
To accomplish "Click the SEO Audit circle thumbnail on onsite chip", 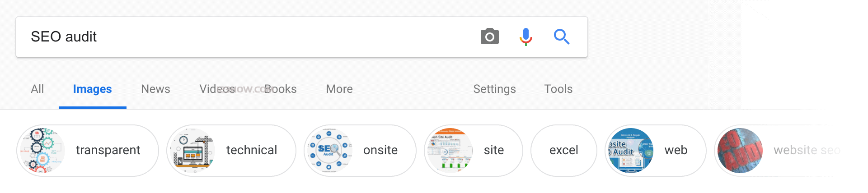I will 329,151.
